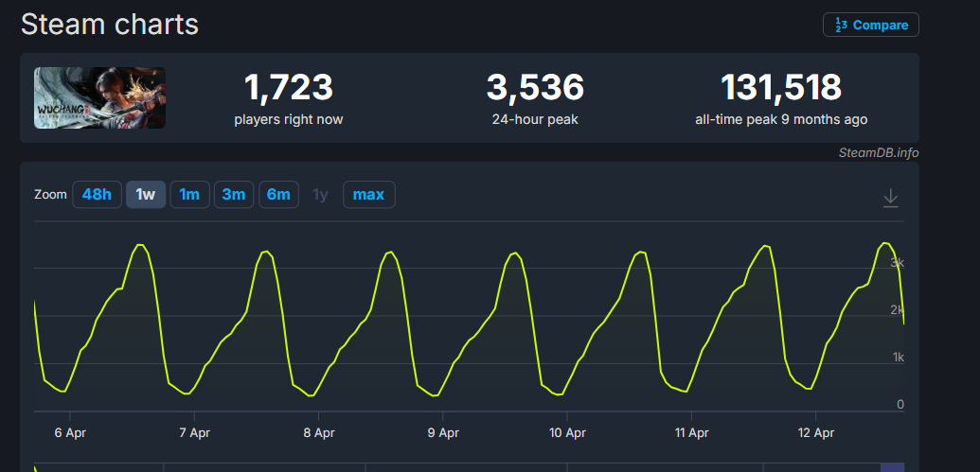Click the 3,536 24-hour peak value
This screenshot has height=472, width=980.
535,87
